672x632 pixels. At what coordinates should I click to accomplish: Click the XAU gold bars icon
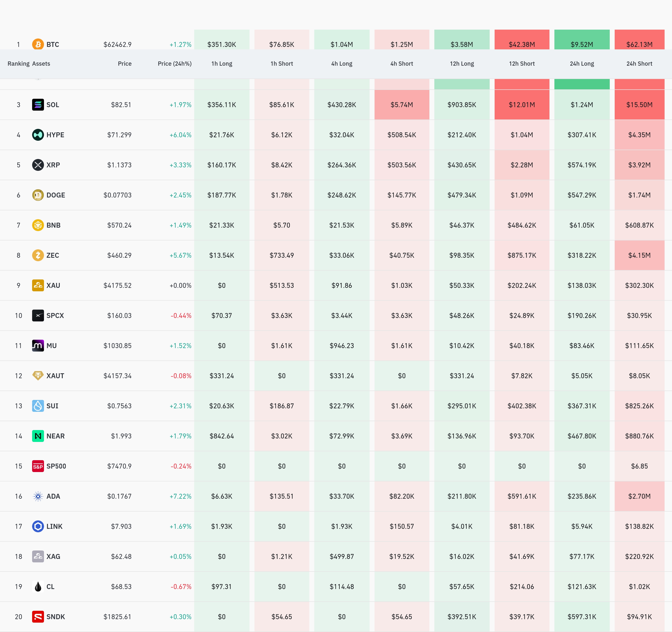coord(38,285)
